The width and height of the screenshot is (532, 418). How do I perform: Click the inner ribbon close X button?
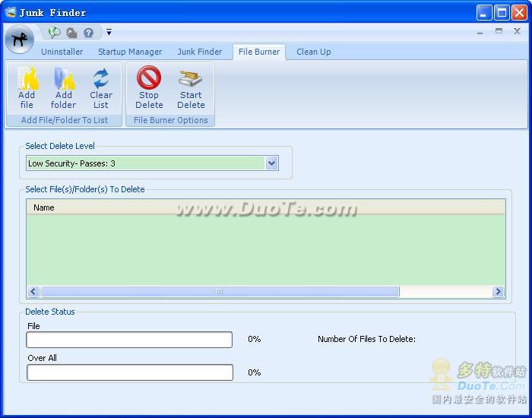(x=517, y=31)
